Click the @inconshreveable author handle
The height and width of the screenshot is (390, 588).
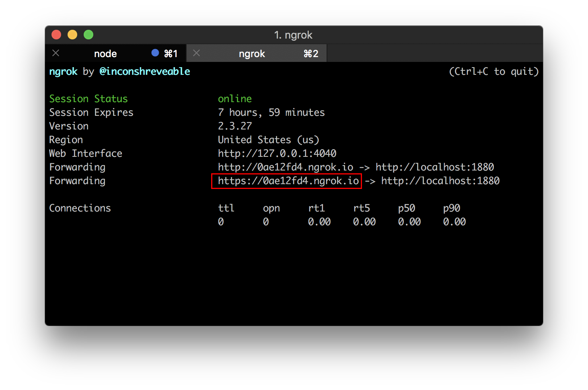pos(145,72)
